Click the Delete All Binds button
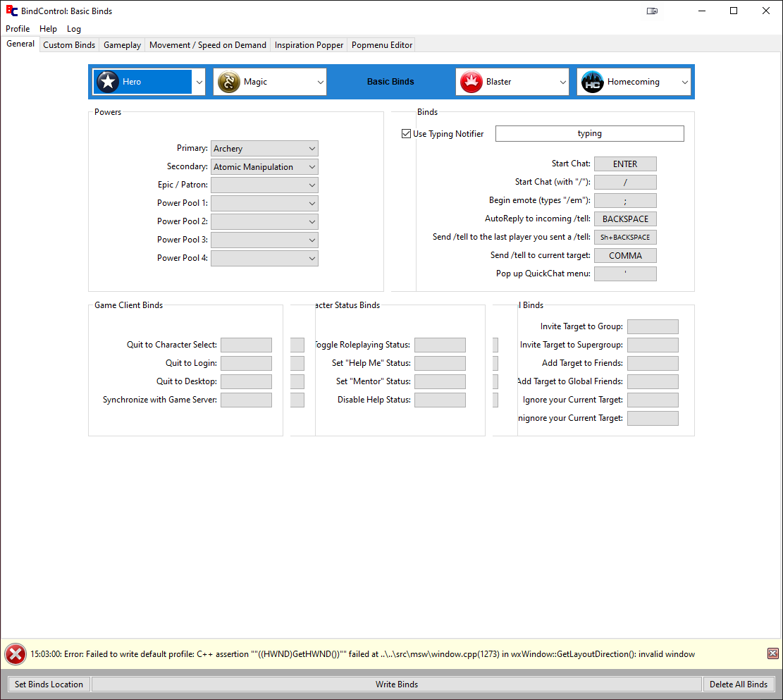This screenshot has width=783, height=700. coord(738,684)
